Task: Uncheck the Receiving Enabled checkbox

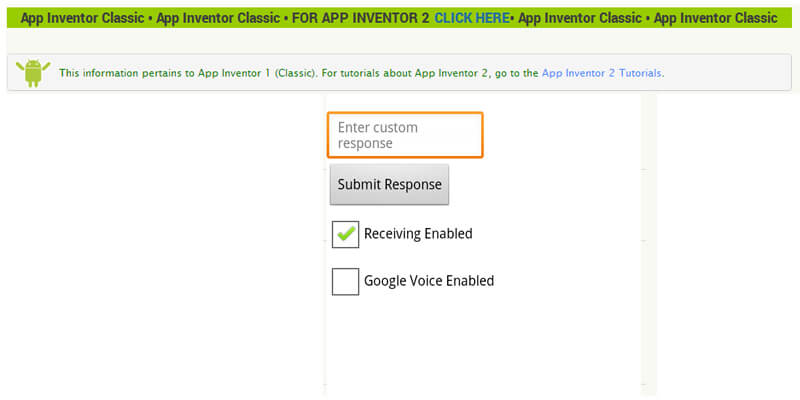Action: [x=345, y=234]
